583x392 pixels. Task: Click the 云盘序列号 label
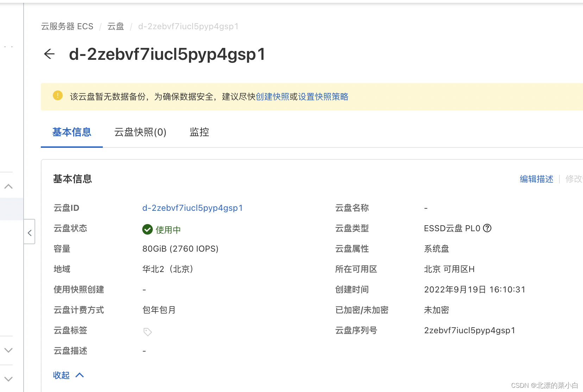[356, 330]
